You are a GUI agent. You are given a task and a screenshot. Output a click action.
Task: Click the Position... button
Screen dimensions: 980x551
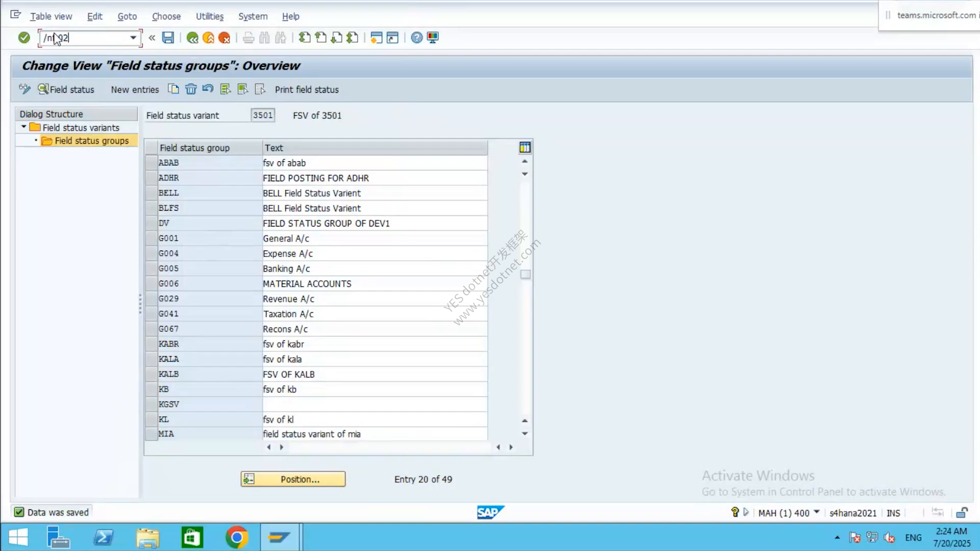[x=293, y=479]
